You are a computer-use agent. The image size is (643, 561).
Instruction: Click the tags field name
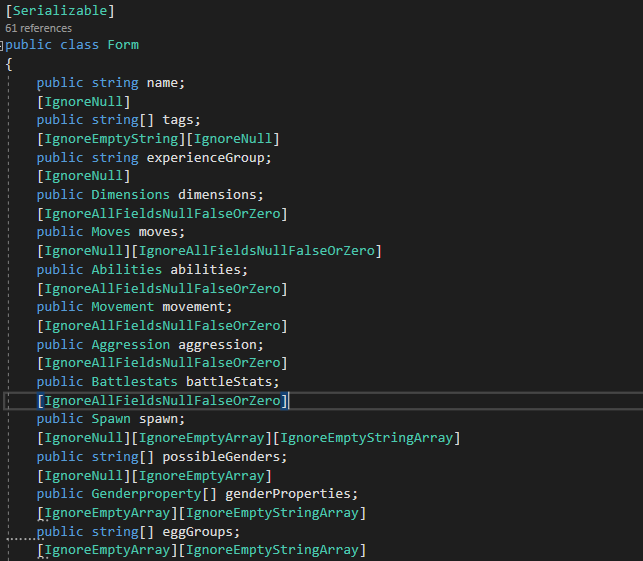178,120
